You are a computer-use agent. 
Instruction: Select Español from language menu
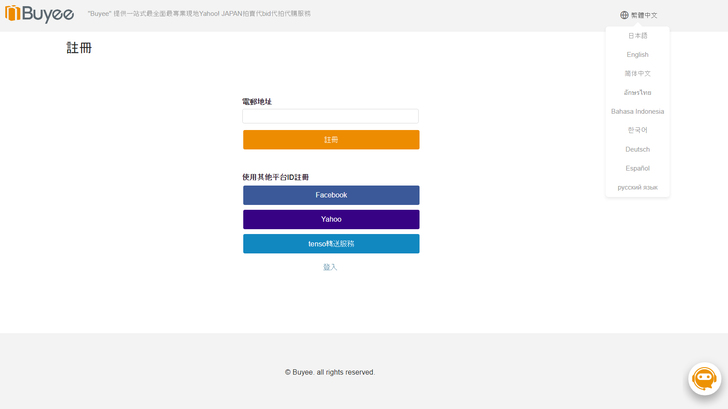tap(637, 168)
